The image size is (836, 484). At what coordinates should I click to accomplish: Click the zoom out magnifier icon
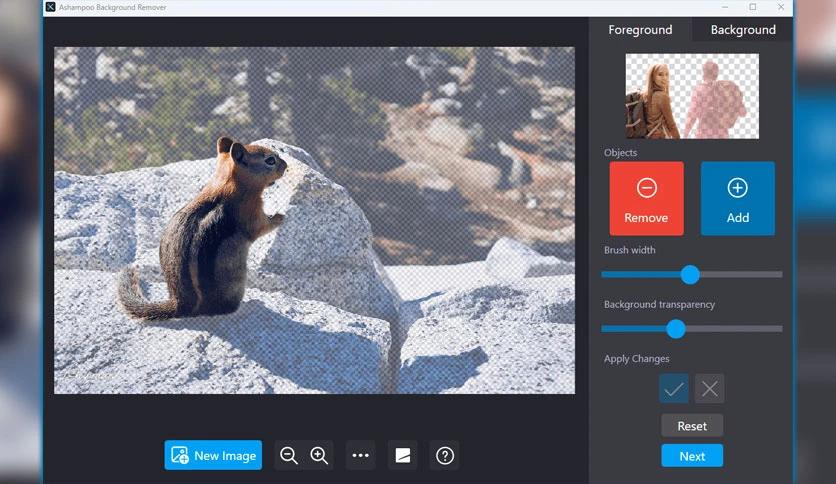[x=289, y=455]
